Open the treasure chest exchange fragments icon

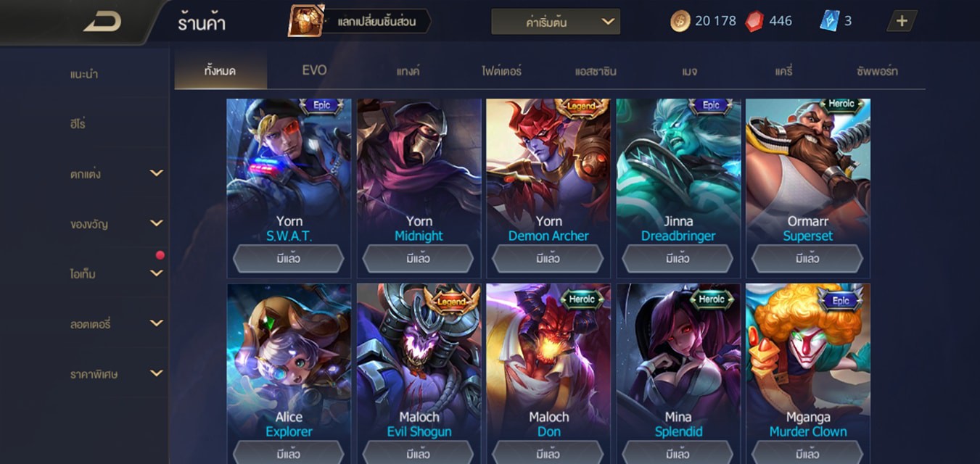306,21
